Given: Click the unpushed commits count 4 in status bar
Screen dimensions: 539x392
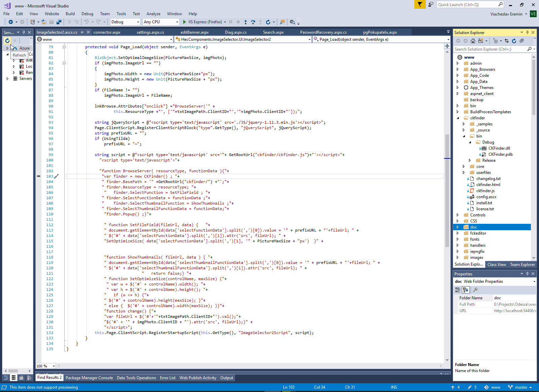Looking at the screenshot, I should tap(455, 387).
